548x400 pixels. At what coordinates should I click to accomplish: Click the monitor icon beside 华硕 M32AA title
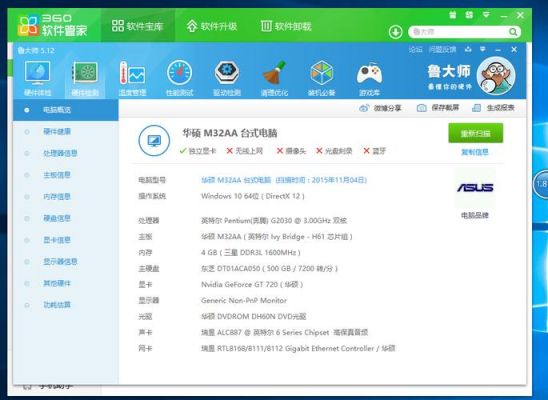154,140
